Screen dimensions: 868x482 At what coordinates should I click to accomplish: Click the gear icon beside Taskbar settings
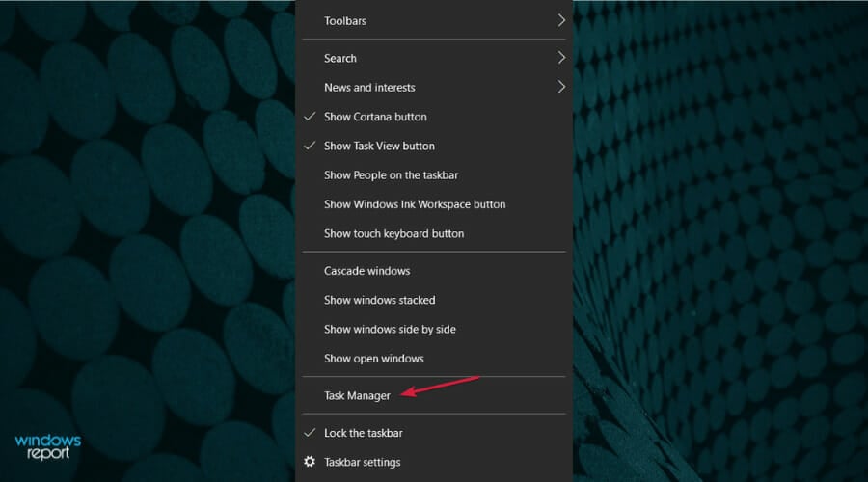(310, 462)
